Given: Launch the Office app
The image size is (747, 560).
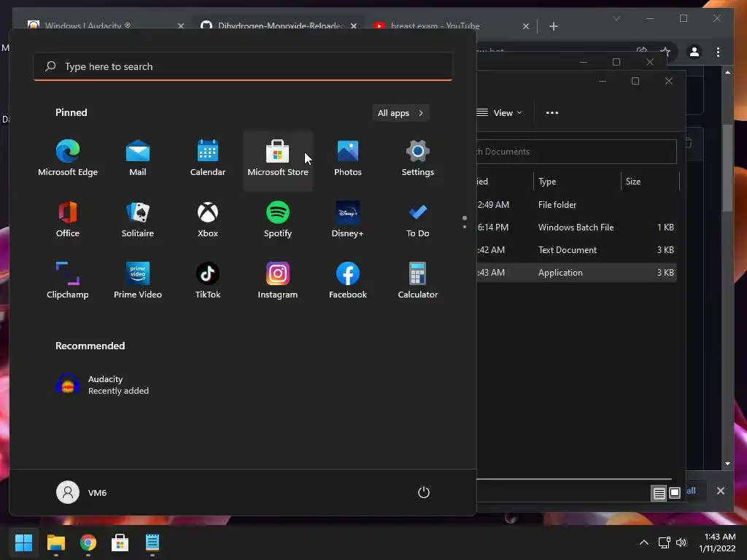Looking at the screenshot, I should click(x=68, y=220).
